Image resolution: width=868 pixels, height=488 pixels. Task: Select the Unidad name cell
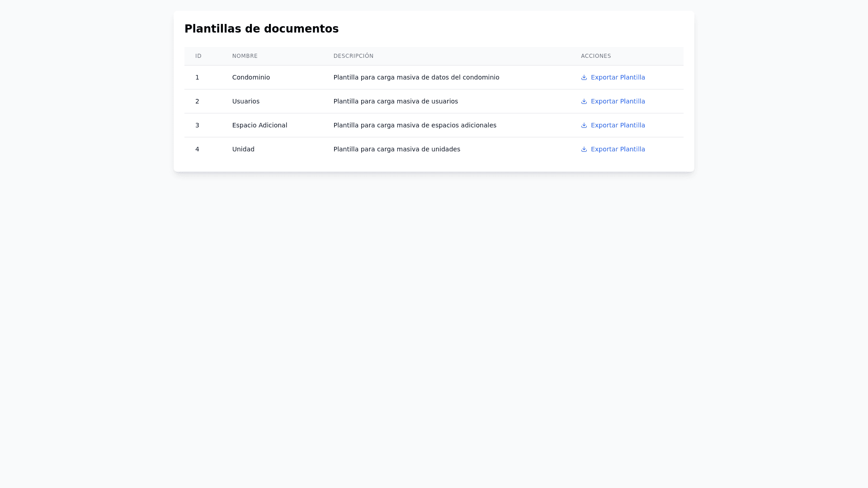click(x=243, y=149)
